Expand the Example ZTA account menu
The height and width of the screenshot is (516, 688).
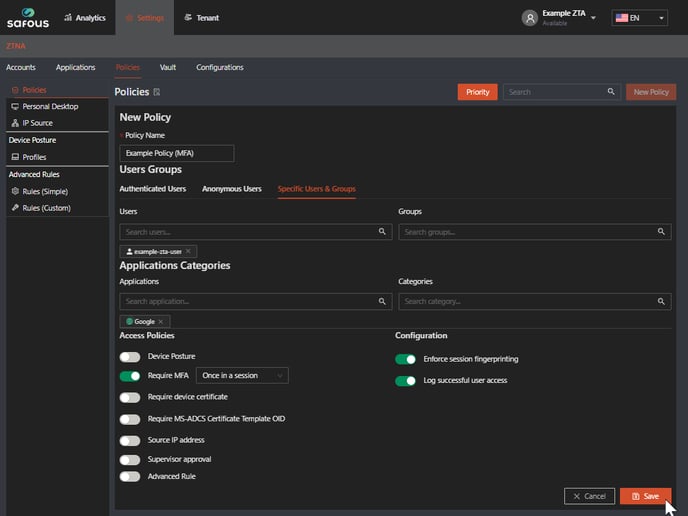pos(593,18)
